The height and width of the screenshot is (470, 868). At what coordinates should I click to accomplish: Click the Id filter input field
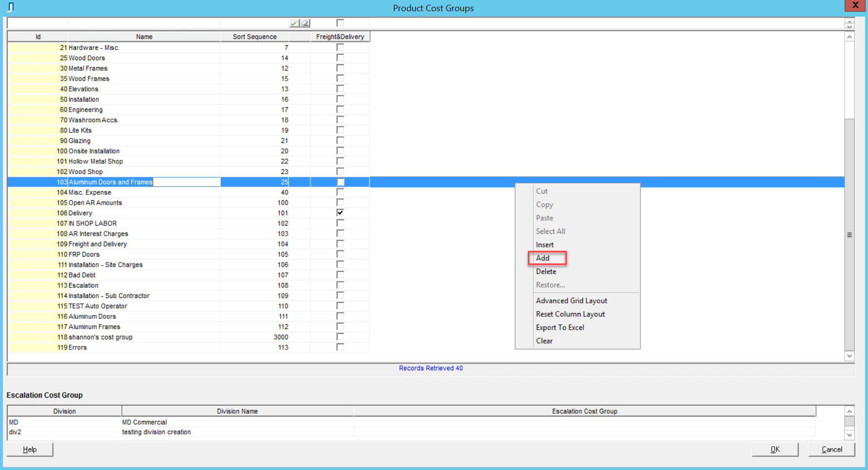(x=38, y=23)
